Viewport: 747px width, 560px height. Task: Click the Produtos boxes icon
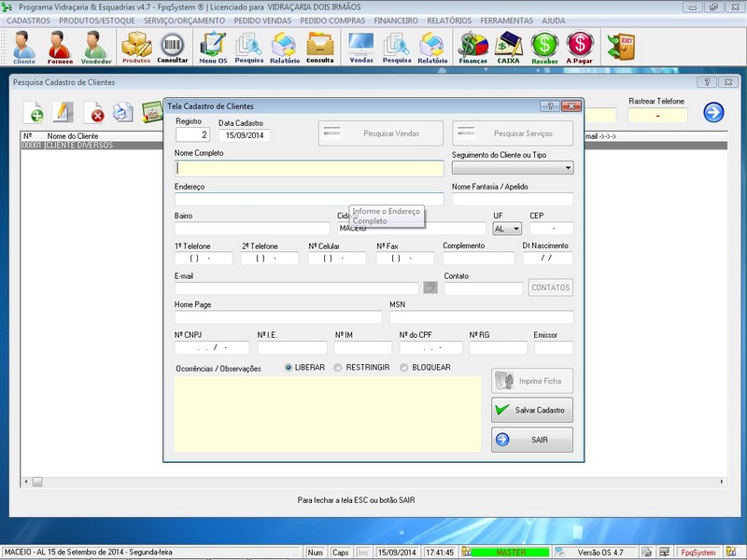click(136, 47)
